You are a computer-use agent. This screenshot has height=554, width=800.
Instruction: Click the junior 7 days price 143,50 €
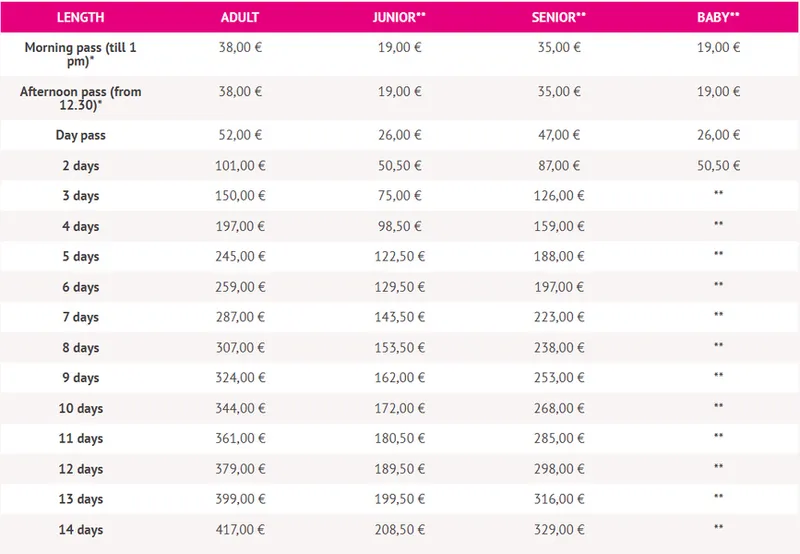[399, 317]
